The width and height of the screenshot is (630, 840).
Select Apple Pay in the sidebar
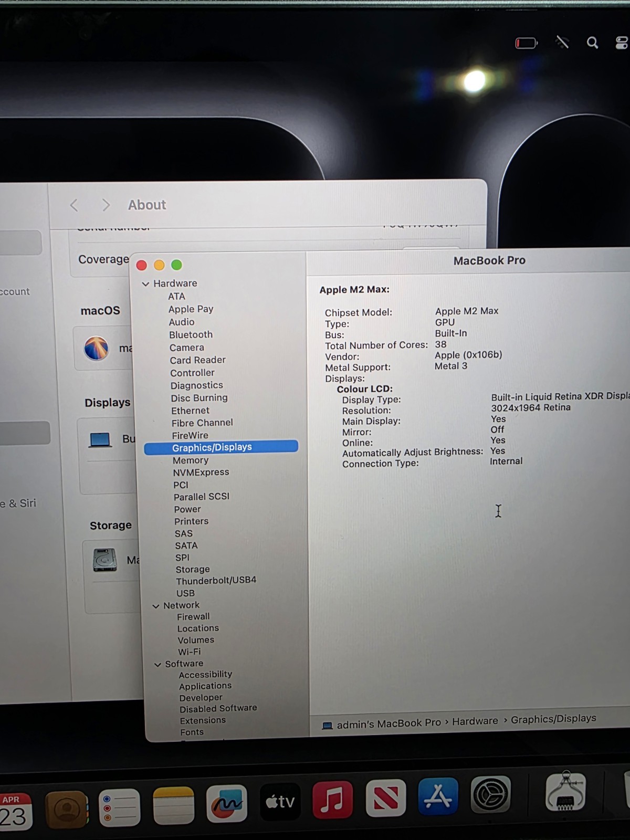(x=191, y=309)
